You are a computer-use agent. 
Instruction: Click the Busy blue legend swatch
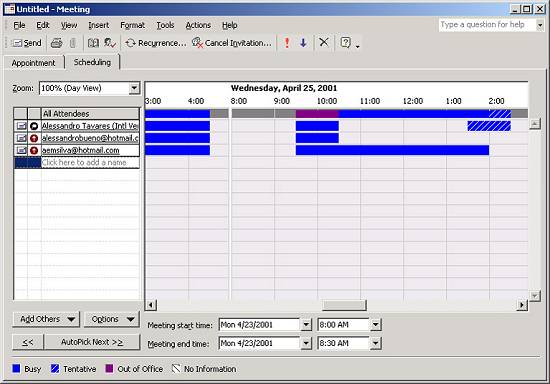click(x=16, y=369)
